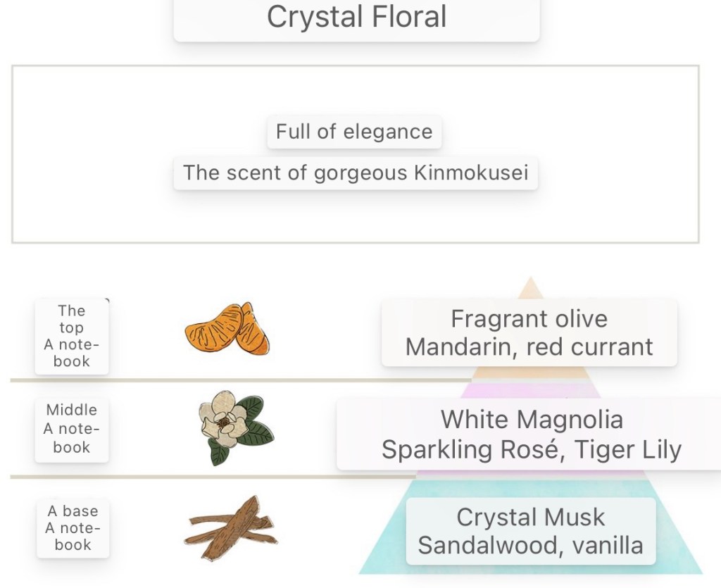Select the Crystal Floral title
721x588 pixels.
pyautogui.click(x=356, y=17)
